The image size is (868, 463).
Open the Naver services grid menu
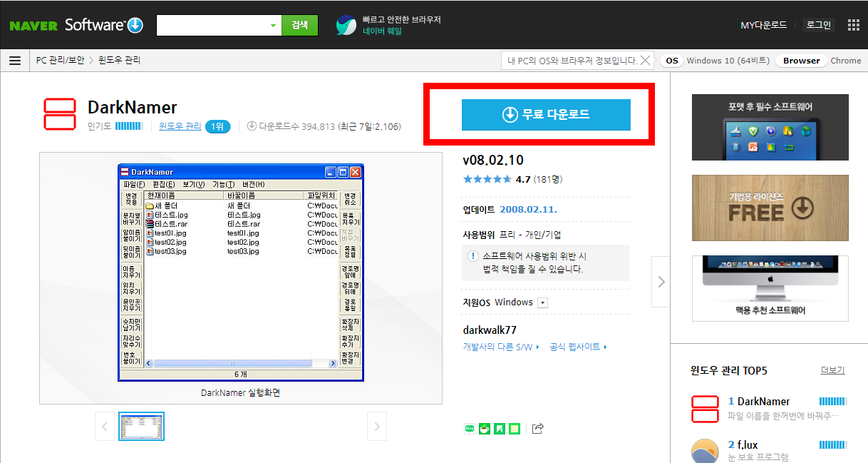(854, 25)
